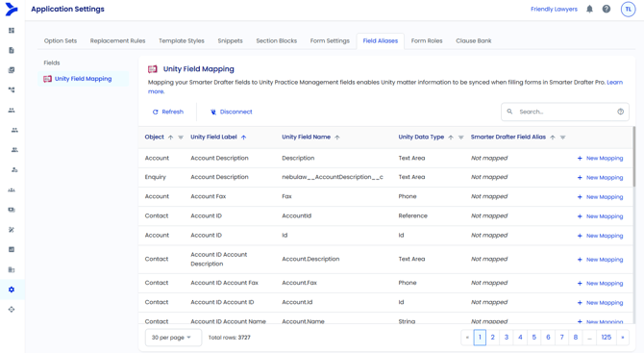
Task: Open the Section Blocks tab
Action: tap(277, 40)
